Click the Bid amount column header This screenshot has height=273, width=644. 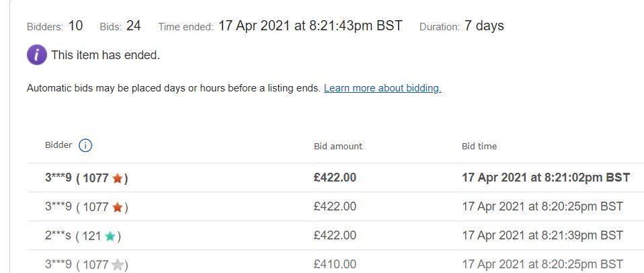click(x=338, y=146)
